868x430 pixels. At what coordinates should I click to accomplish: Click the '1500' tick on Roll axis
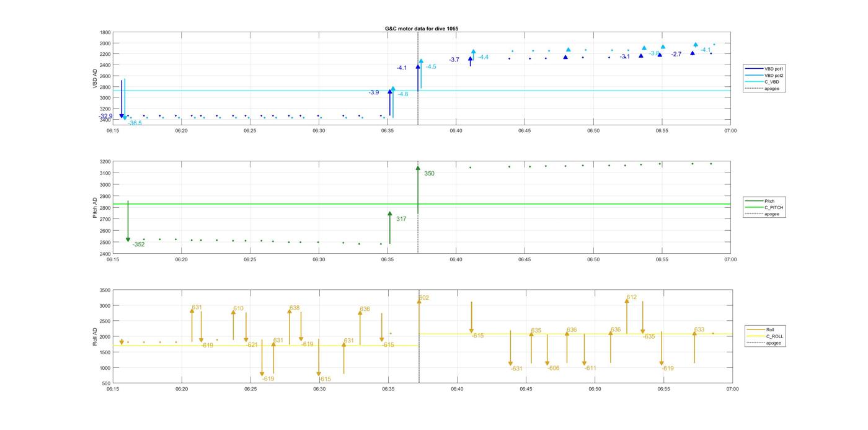coord(105,352)
